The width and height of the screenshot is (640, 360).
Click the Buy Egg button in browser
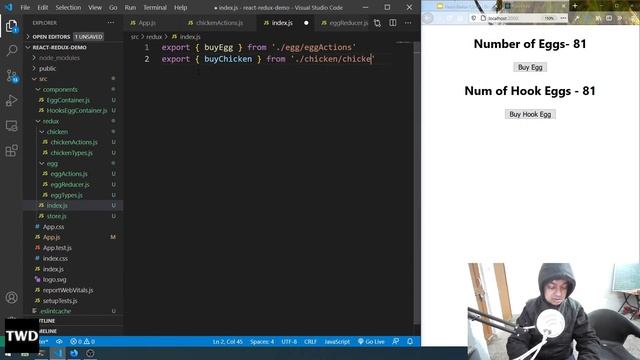[530, 67]
